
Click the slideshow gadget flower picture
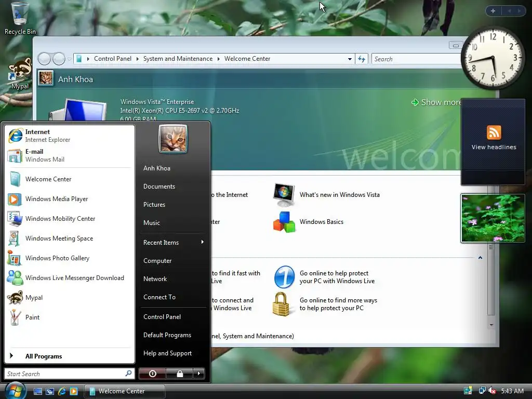click(493, 218)
